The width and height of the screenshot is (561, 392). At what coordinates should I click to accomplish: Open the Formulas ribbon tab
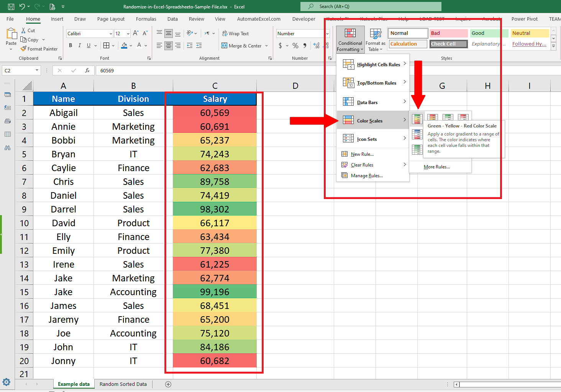[146, 19]
